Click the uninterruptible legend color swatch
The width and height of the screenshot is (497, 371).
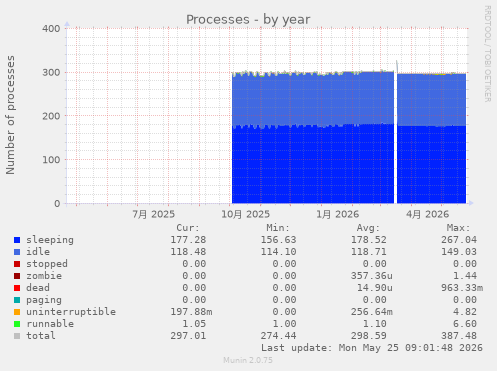(x=17, y=312)
